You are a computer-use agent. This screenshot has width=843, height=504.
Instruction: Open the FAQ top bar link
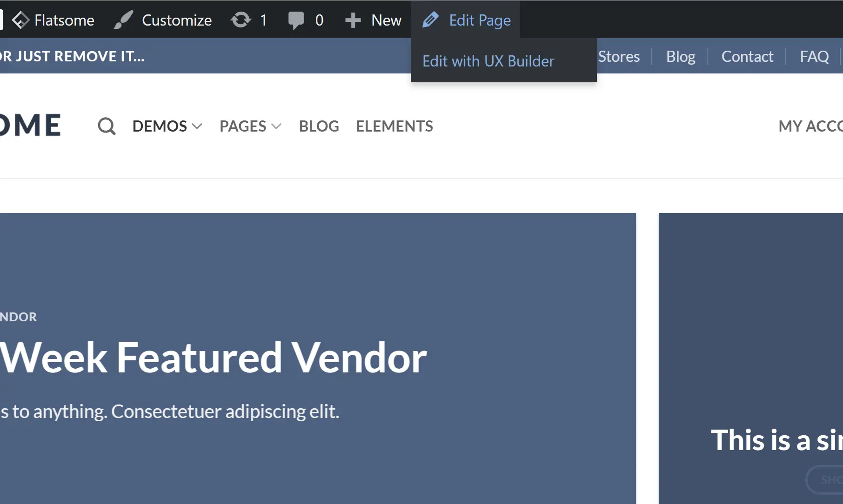[x=814, y=56]
